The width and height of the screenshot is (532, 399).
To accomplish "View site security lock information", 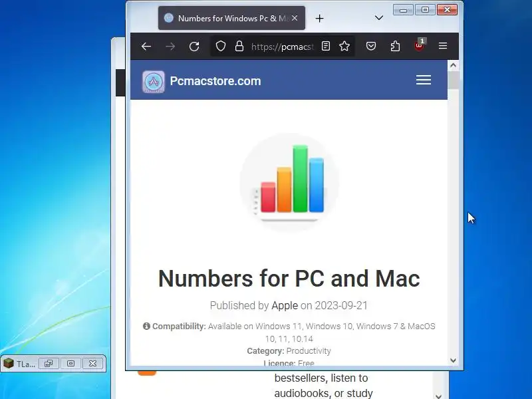I will pos(239,46).
